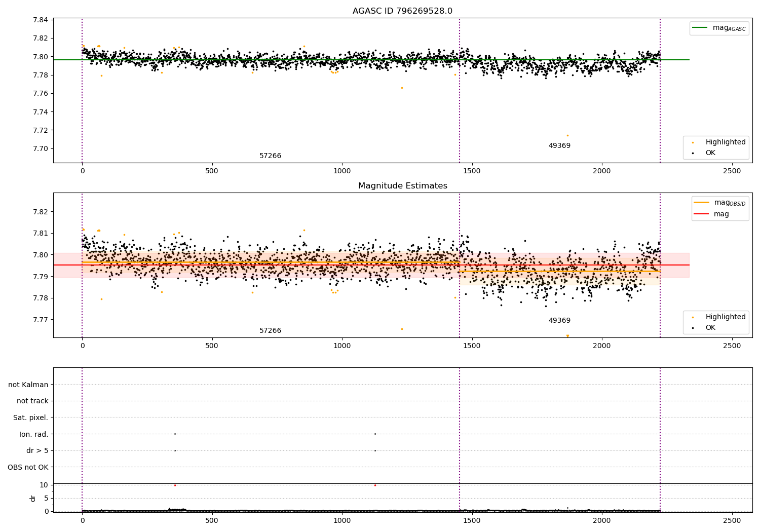This screenshot has height=532, width=760.
Task: Click the 'Ion. rad.' axis label
Action: point(34,434)
